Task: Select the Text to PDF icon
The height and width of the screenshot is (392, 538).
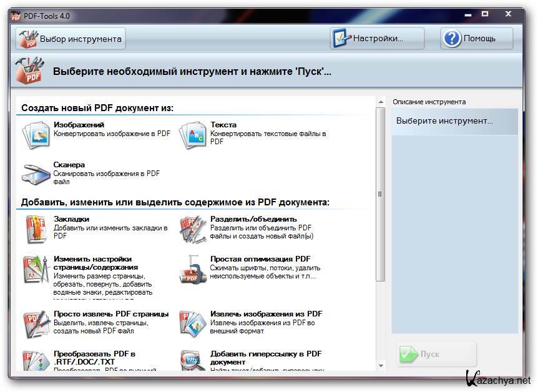Action: pos(192,134)
